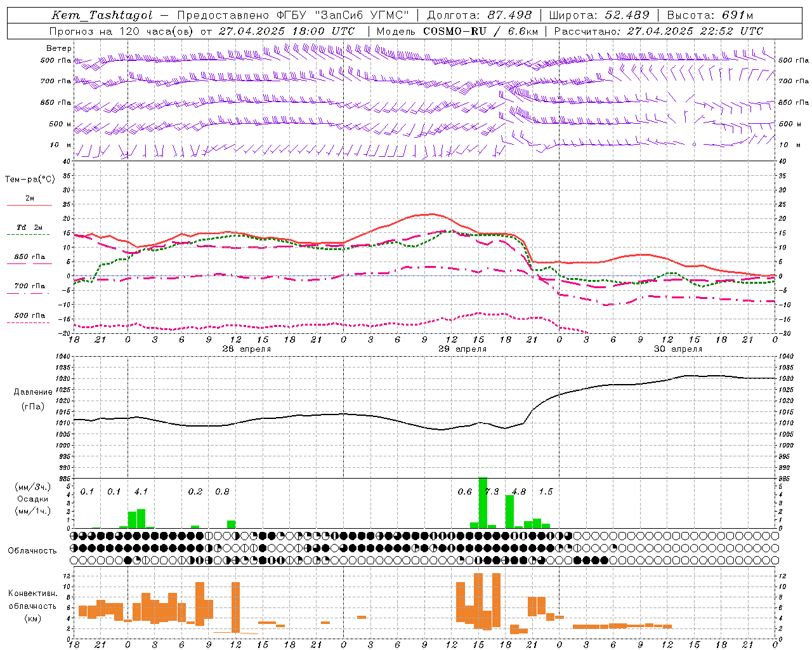Screen dimensions: 812x650
Task: Click the latitude value Широта: 52.489
Action: [x=599, y=15]
